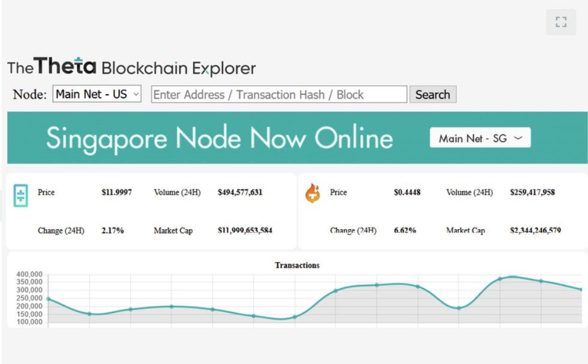
Task: Select Theta price value $11.9997
Action: (x=116, y=192)
